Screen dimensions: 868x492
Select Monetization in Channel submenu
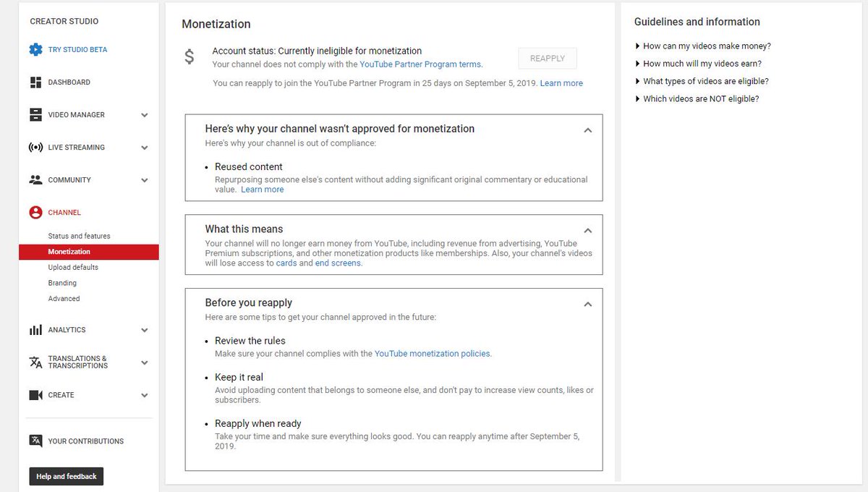(89, 252)
